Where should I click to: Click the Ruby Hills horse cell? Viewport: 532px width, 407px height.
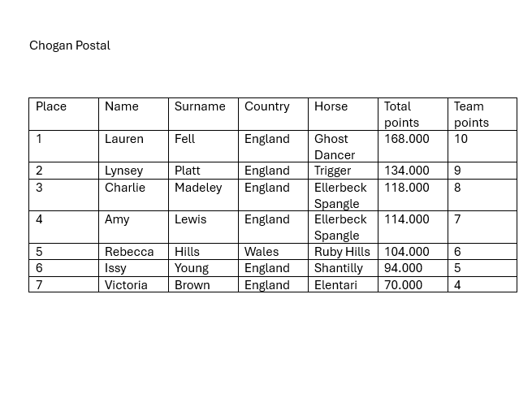342,252
